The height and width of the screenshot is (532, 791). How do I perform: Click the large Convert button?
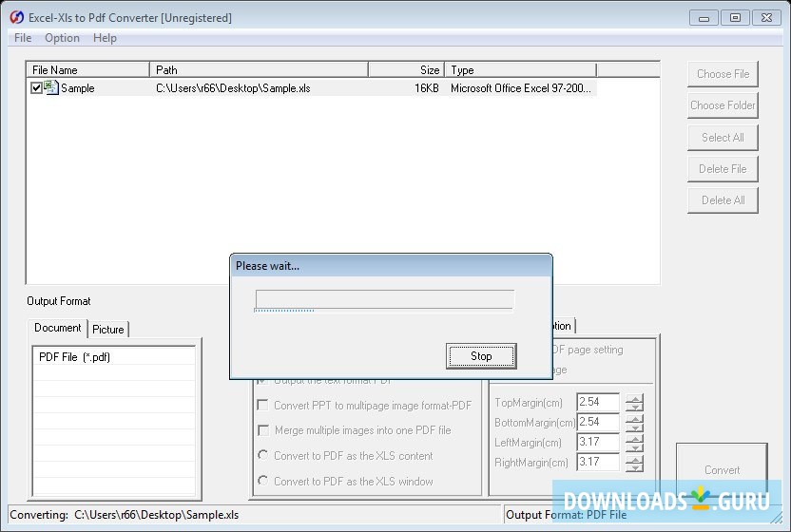coord(722,470)
